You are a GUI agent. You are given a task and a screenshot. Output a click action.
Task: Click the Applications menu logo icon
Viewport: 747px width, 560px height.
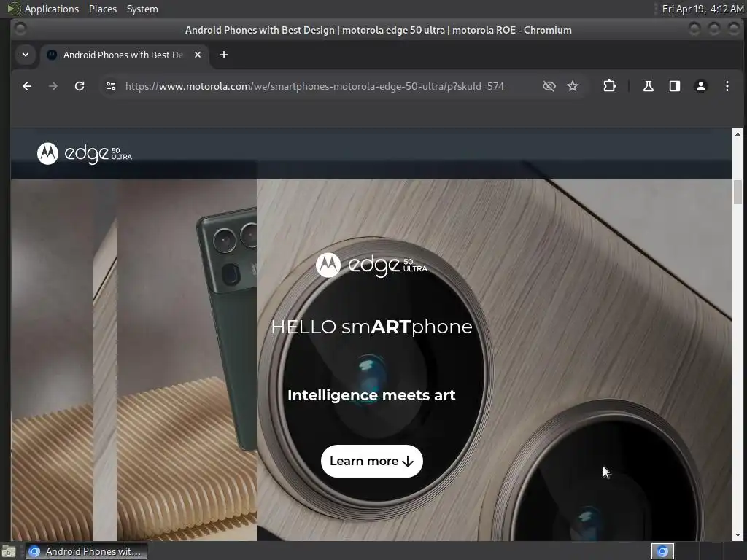[13, 9]
